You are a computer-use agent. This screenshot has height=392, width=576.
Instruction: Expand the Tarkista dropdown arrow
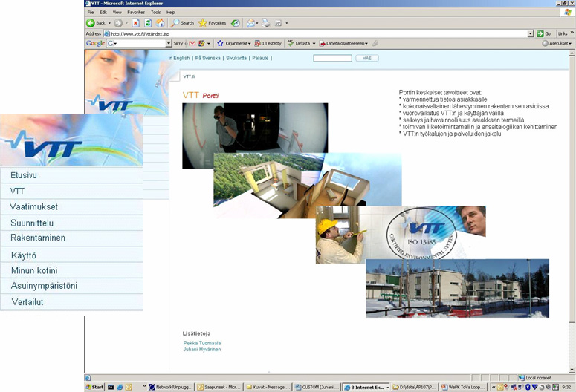coord(314,43)
